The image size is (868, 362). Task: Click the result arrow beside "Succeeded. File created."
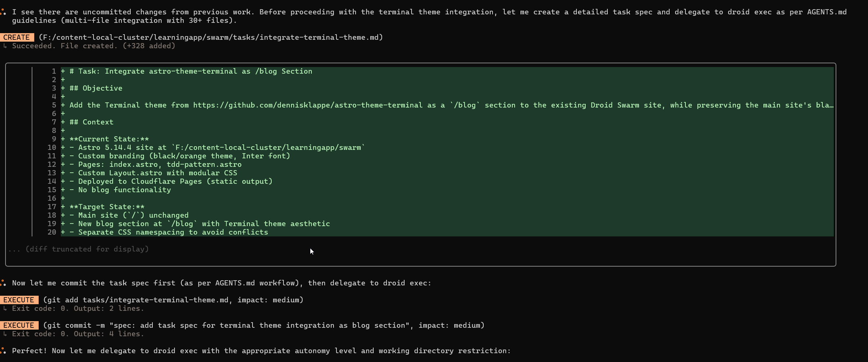[x=5, y=46]
